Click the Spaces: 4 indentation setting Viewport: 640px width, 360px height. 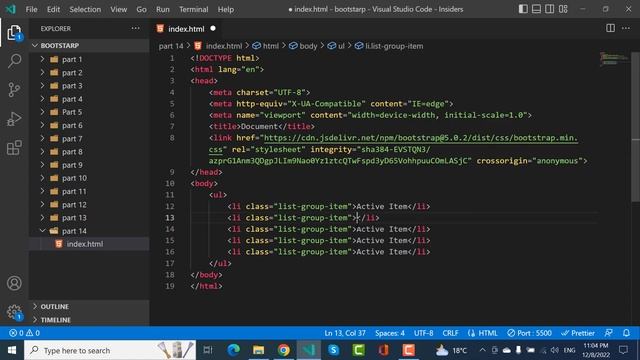[x=390, y=333]
